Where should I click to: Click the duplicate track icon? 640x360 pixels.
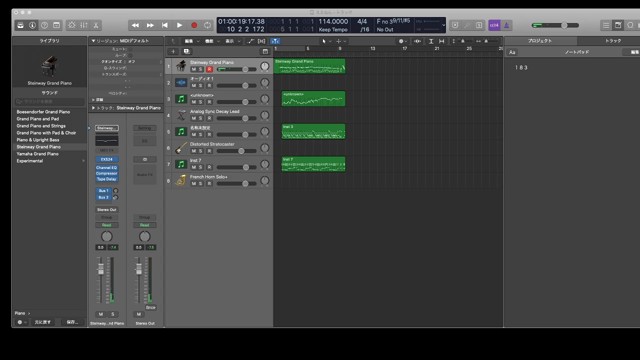(x=187, y=51)
